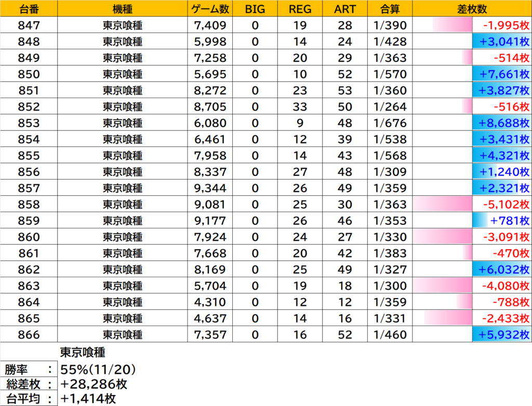
Task: Click machine number 847 cell
Action: pos(29,25)
